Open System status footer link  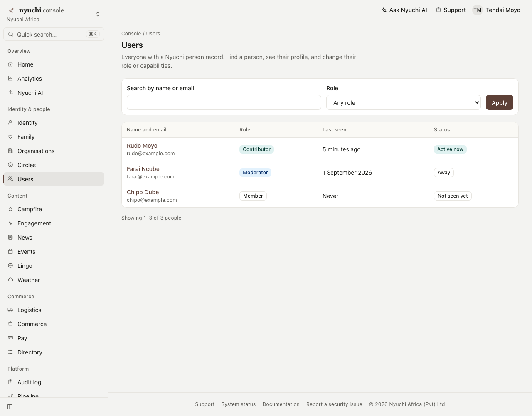pyautogui.click(x=239, y=404)
